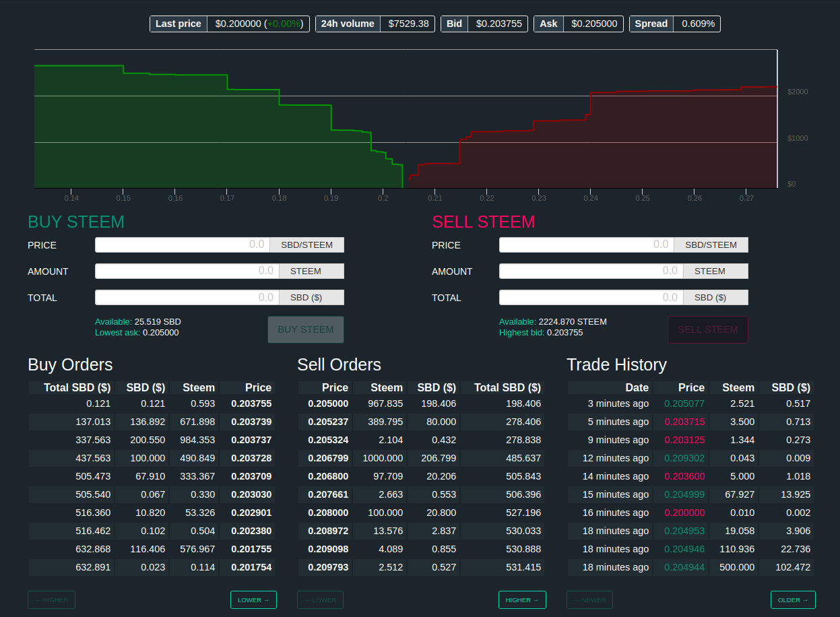
Task: Click the Ask ticker value $0.205000
Action: 594,24
